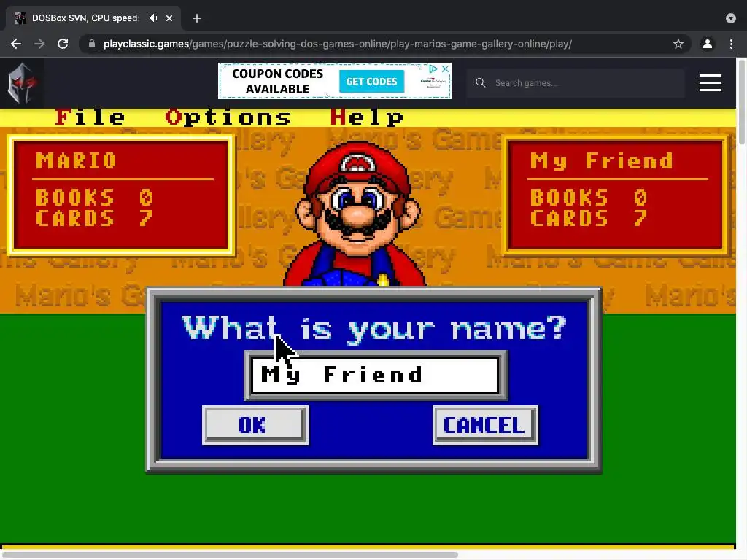Click the MARIO score panel
Screen dimensions: 747x560
pos(120,195)
